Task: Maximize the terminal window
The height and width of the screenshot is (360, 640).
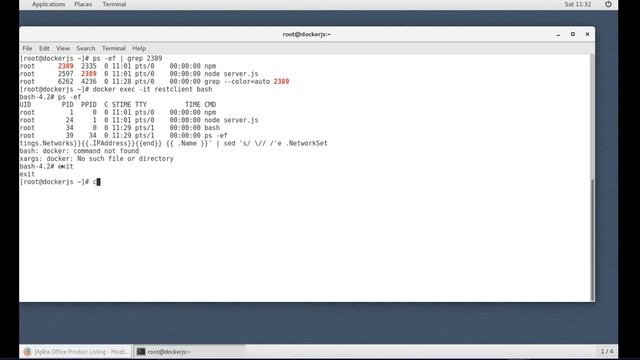Action: tap(573, 34)
